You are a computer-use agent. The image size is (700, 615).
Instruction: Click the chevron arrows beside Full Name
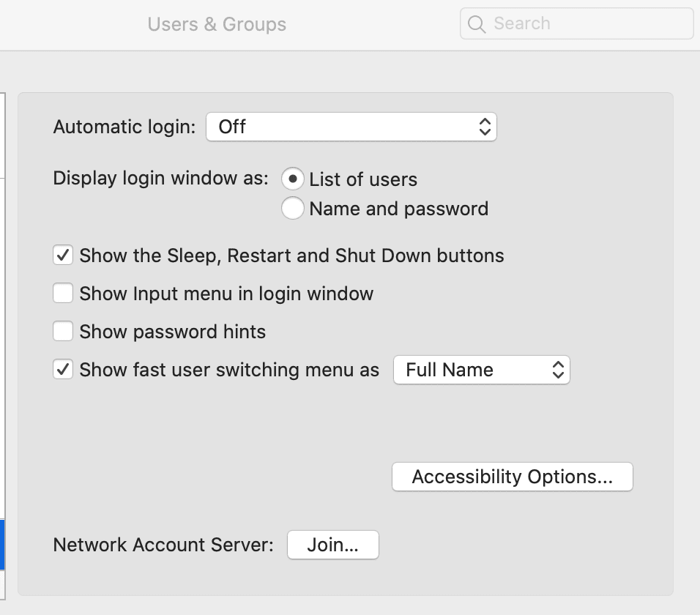click(x=558, y=370)
